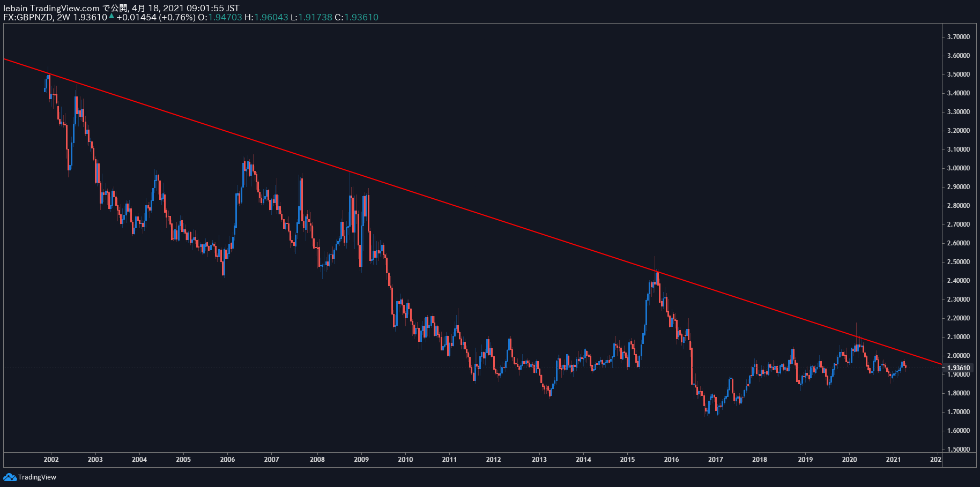
Task: Click the 09:01:55 JST timestamp
Action: click(x=212, y=8)
